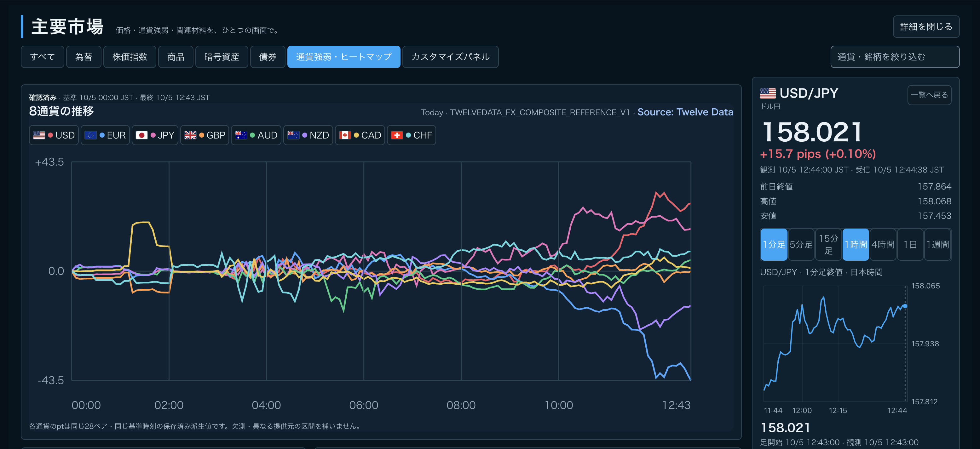Select the 1時間 timeframe
The image size is (980, 449).
pyautogui.click(x=856, y=244)
